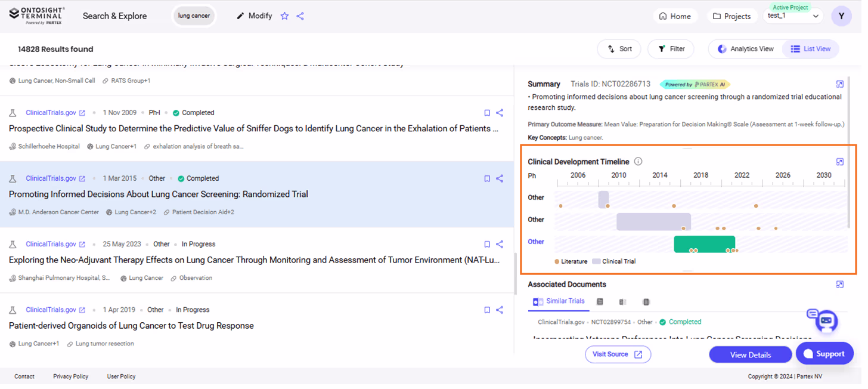Share the search results via share icon
The width and height of the screenshot is (868, 389).
click(300, 16)
